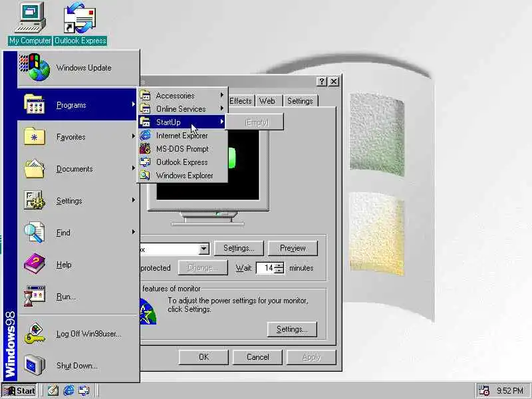Expand Find submenu arrow
Viewport: 532px width, 399px height.
[134, 231]
